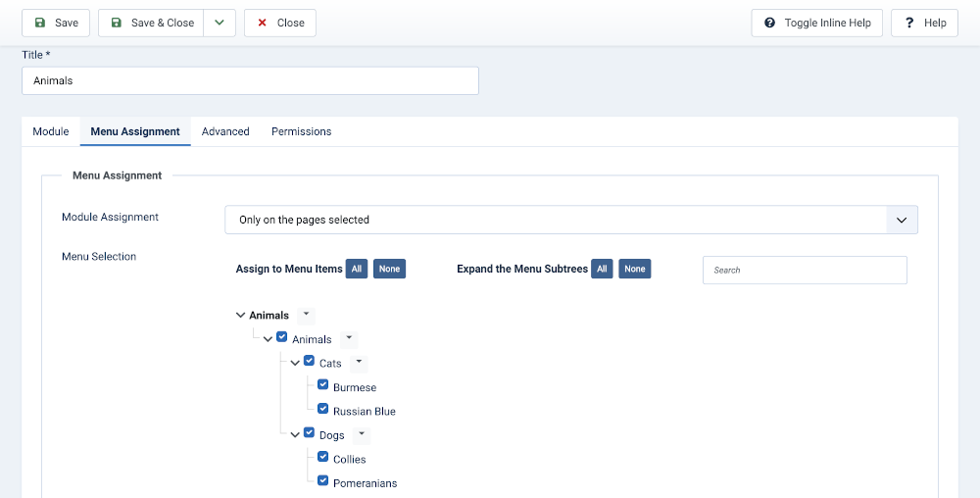The width and height of the screenshot is (980, 498).
Task: Collapse the Dogs subtree chevron
Action: [x=295, y=434]
